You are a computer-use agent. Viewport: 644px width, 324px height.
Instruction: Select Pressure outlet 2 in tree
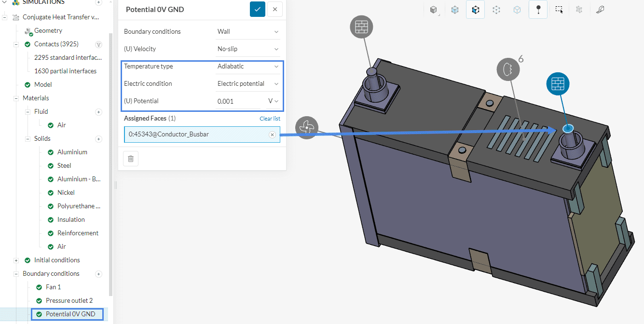pos(69,301)
